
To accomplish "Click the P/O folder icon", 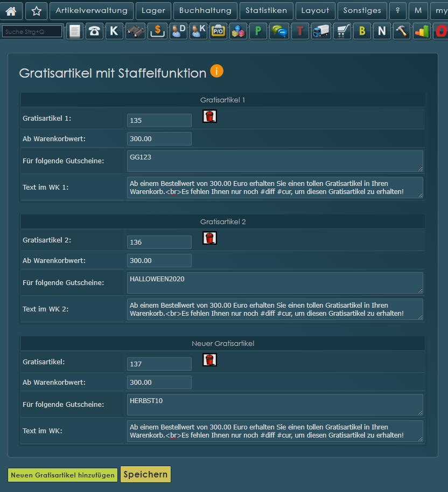I will (x=218, y=31).
